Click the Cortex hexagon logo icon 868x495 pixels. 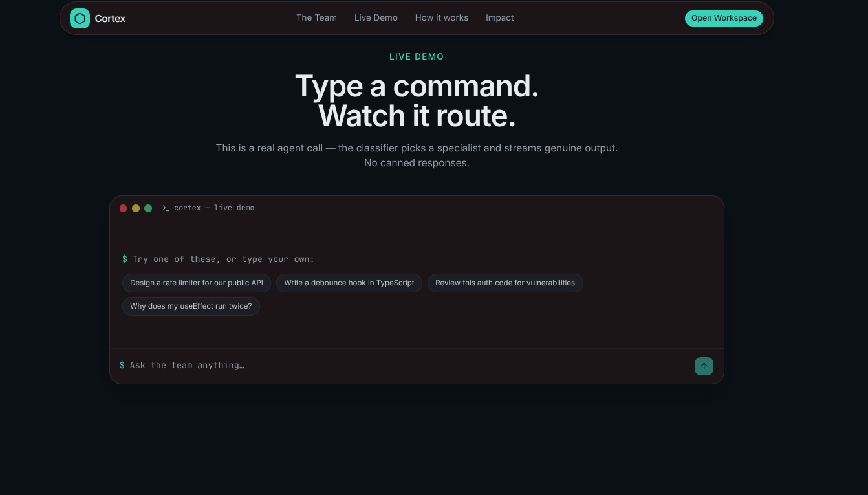[x=80, y=18]
